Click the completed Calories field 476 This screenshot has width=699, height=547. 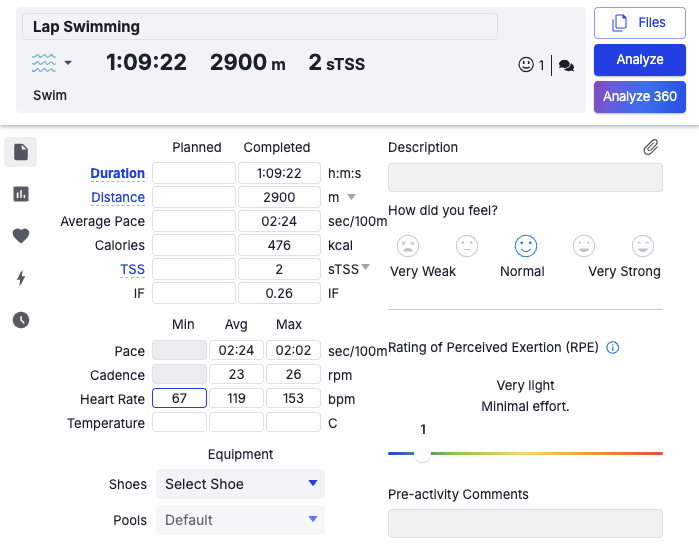click(x=280, y=245)
